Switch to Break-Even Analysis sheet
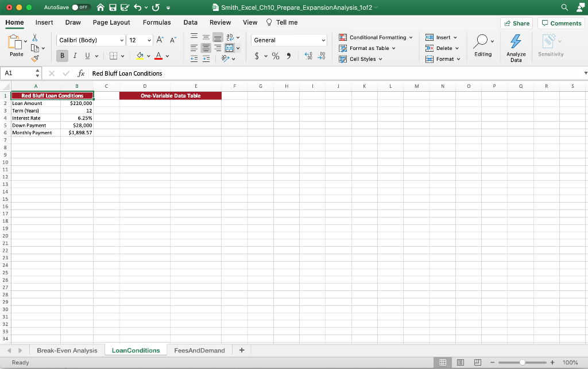588x369 pixels. pos(67,351)
